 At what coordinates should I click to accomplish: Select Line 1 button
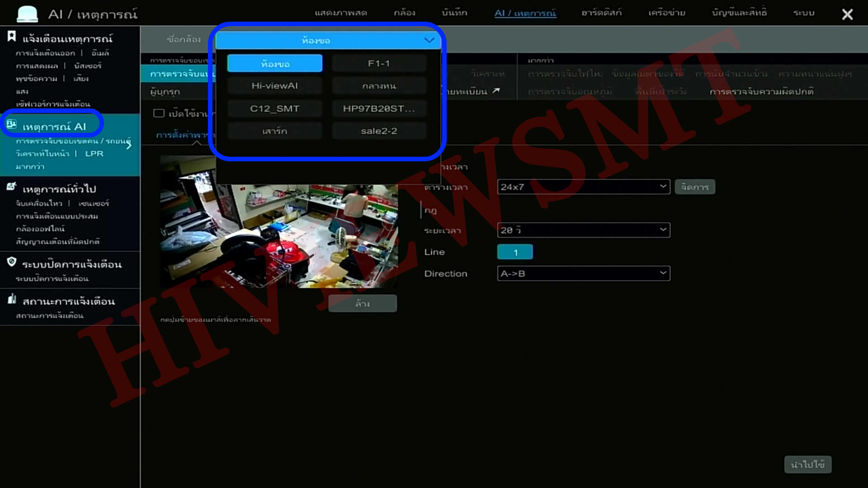pos(515,252)
